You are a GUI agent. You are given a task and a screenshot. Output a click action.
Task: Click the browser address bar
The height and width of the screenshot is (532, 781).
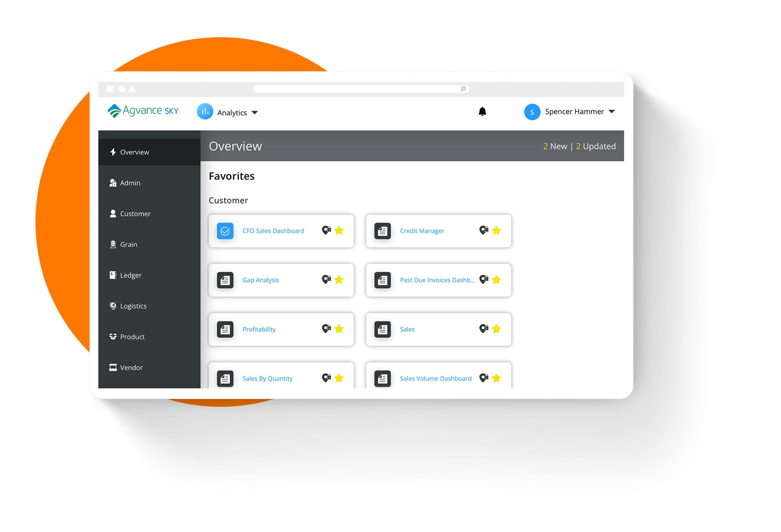(361, 89)
